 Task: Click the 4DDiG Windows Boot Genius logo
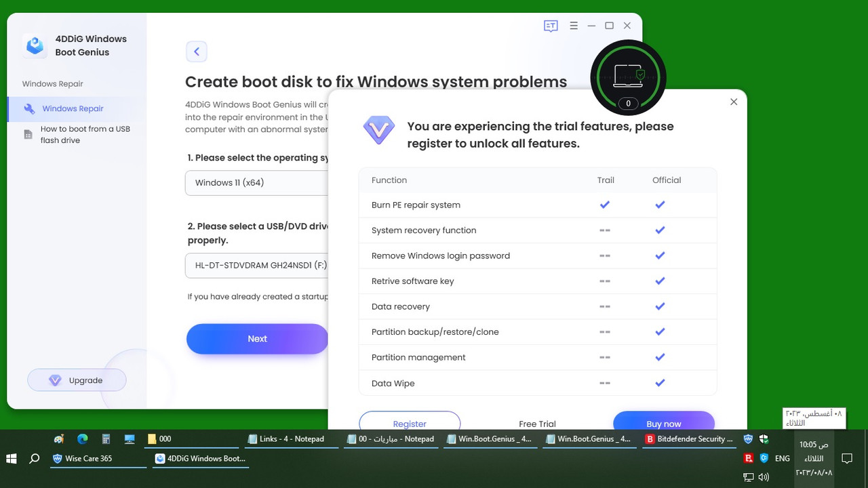[x=35, y=45]
